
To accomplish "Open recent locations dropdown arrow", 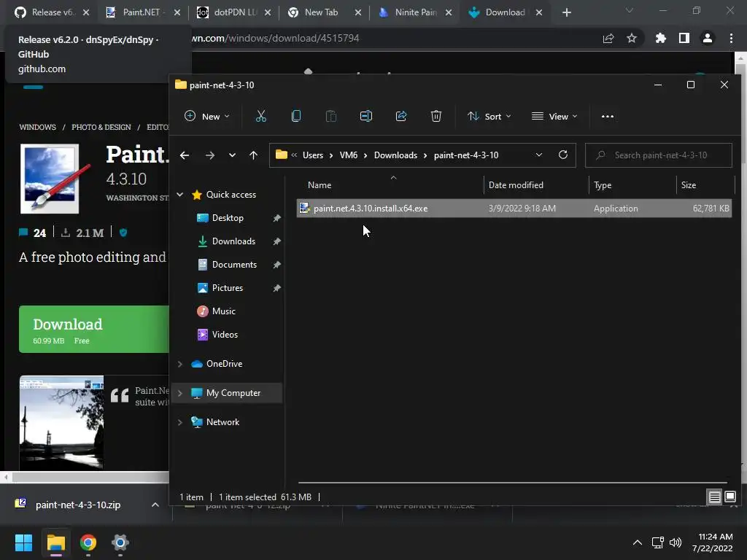I will (x=232, y=155).
